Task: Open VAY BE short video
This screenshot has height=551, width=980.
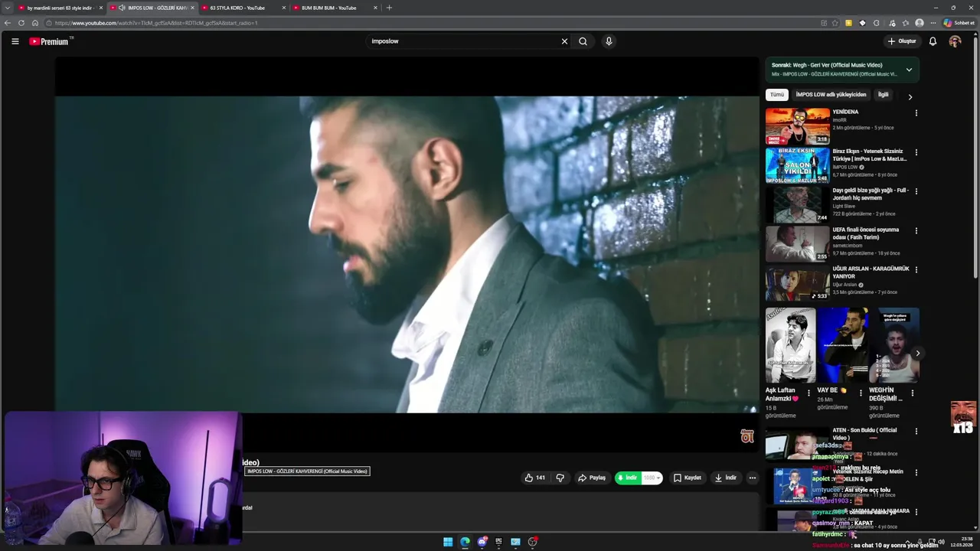Action: coord(842,345)
